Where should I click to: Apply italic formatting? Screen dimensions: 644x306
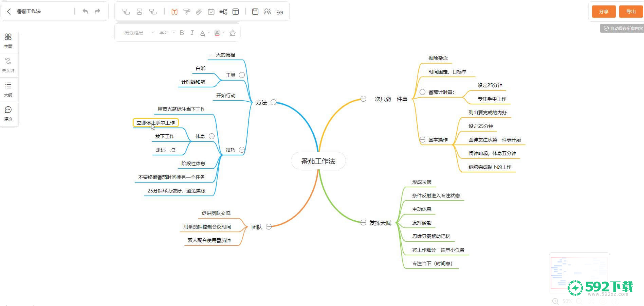pyautogui.click(x=192, y=33)
